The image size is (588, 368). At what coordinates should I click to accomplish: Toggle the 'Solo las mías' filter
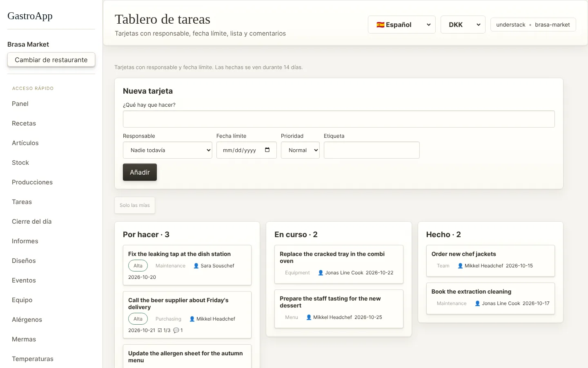135,205
